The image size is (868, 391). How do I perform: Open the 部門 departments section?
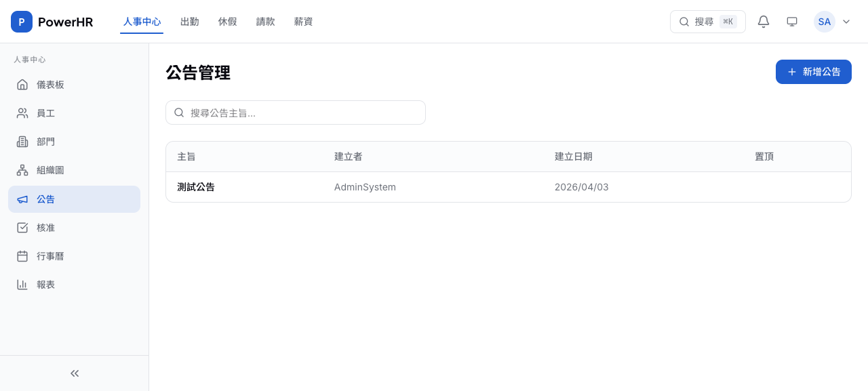point(45,142)
